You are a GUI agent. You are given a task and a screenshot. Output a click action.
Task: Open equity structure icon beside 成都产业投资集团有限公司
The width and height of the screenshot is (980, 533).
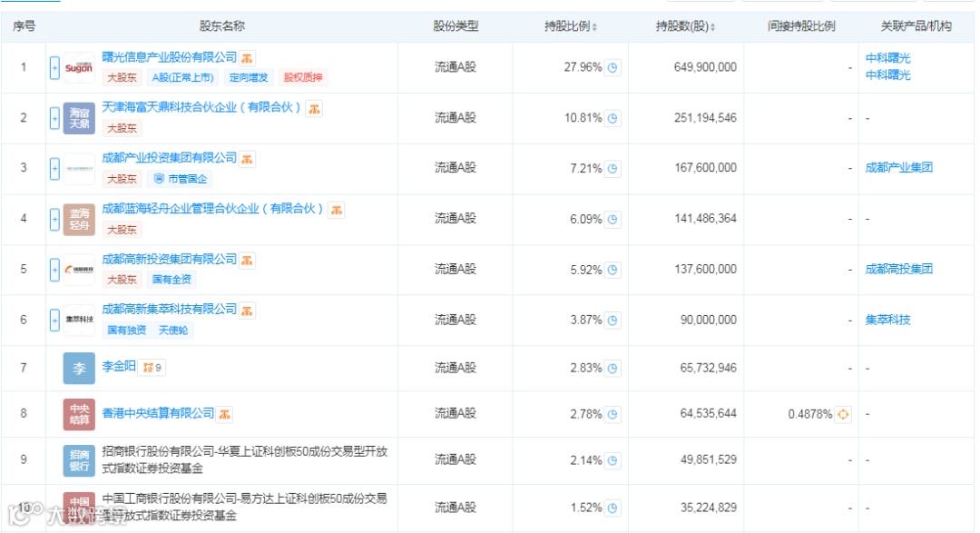click(x=248, y=159)
